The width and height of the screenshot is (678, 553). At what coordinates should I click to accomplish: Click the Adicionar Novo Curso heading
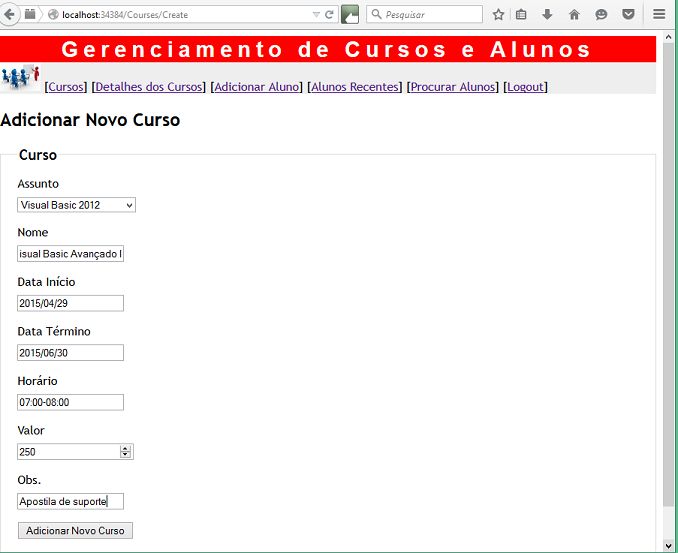[x=90, y=120]
